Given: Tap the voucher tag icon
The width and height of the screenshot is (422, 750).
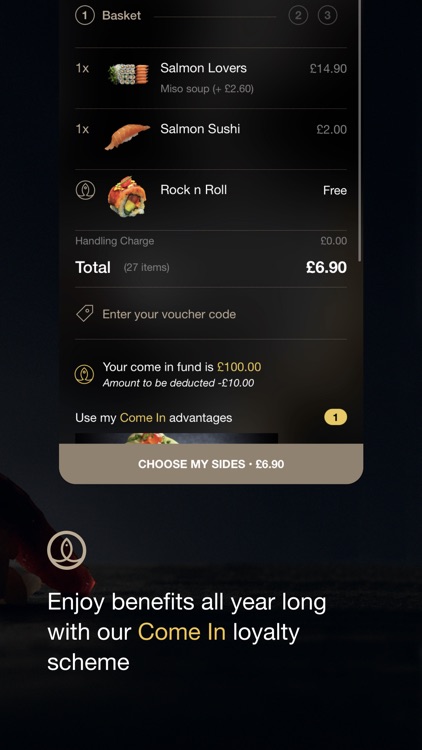Looking at the screenshot, I should pos(85,314).
